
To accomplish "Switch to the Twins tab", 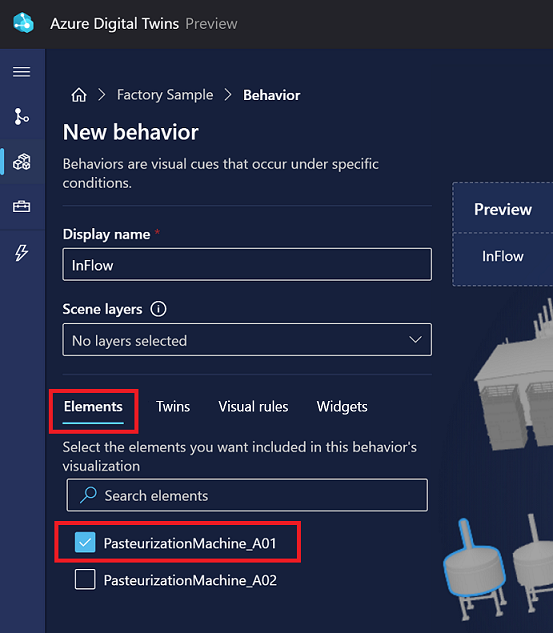I will (173, 407).
